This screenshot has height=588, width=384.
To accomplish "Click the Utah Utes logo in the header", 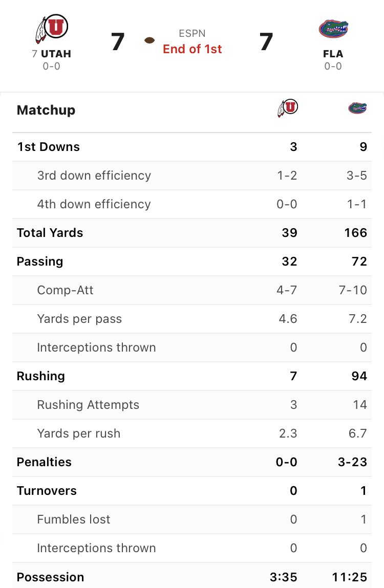I will pos(51,29).
